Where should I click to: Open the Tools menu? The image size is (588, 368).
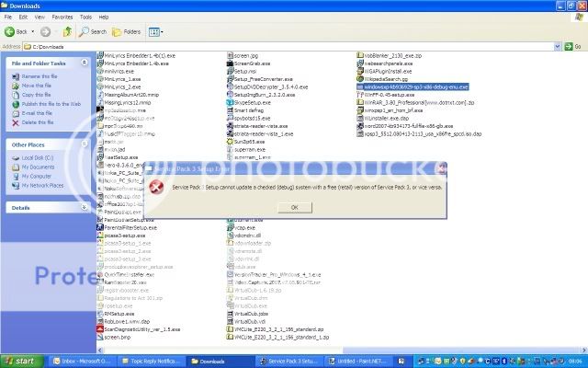click(86, 17)
